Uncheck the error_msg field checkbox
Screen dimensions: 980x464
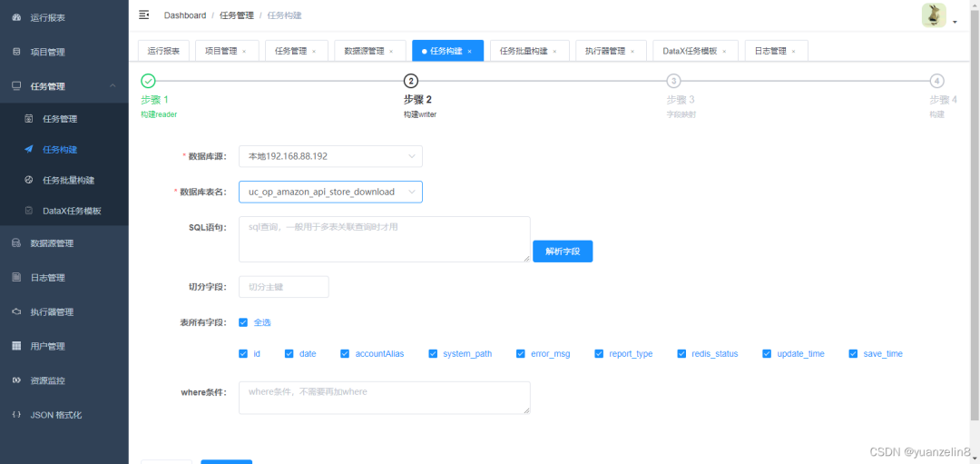521,354
